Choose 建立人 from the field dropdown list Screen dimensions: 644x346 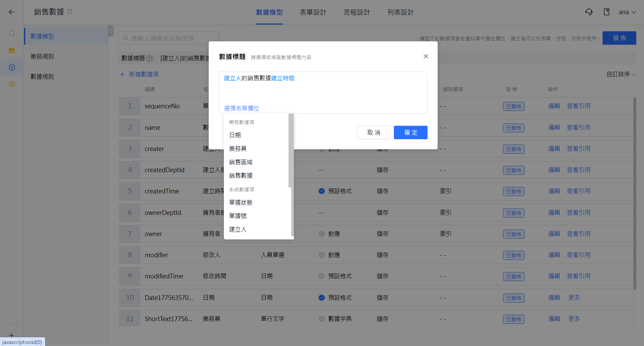pyautogui.click(x=256, y=229)
